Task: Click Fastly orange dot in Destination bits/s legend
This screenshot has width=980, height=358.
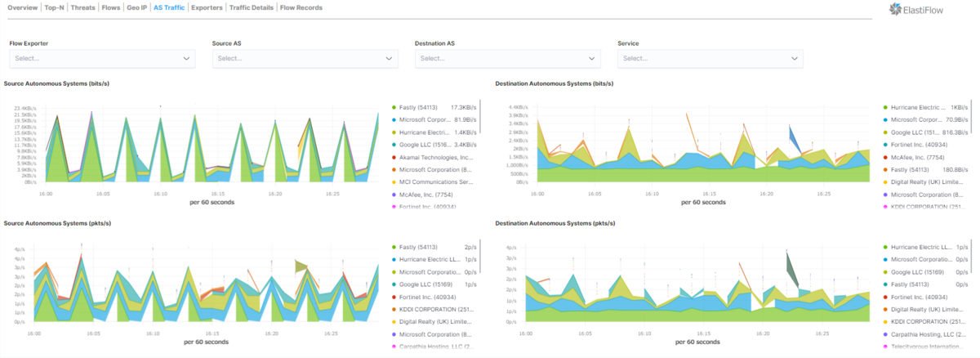Action: (885, 169)
